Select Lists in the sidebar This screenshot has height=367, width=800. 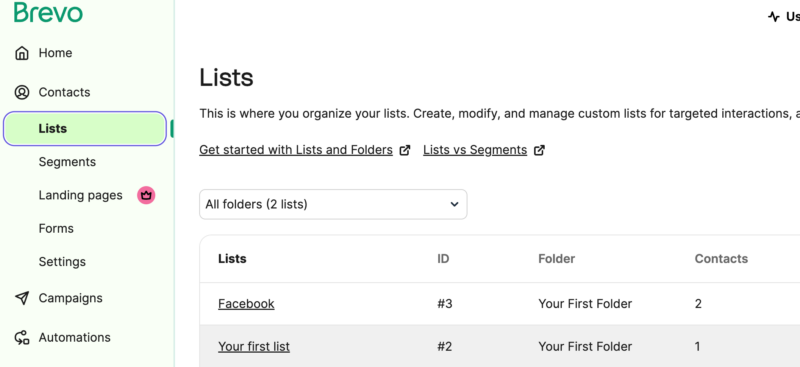tap(85, 129)
